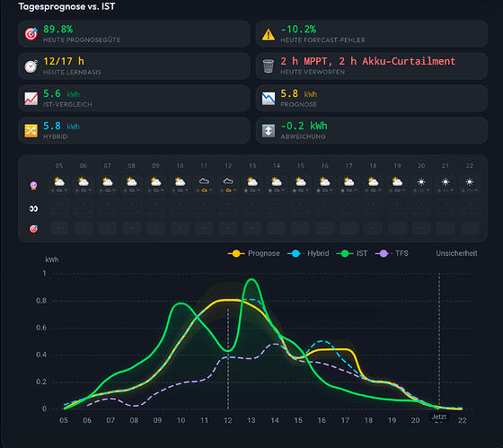Screen dimensions: 503x448
Task: Click the kWh unit label above the y-axis
Action: tap(52, 259)
